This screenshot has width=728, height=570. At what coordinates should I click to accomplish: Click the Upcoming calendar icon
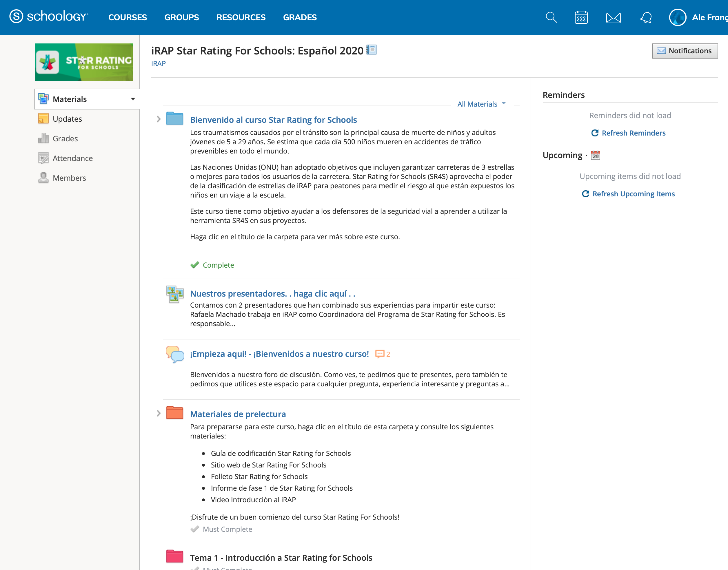(596, 155)
